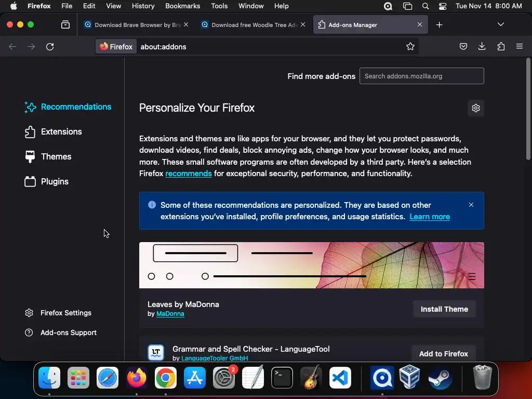Open the Recommendations category
The height and width of the screenshot is (399, 532).
pos(68,107)
